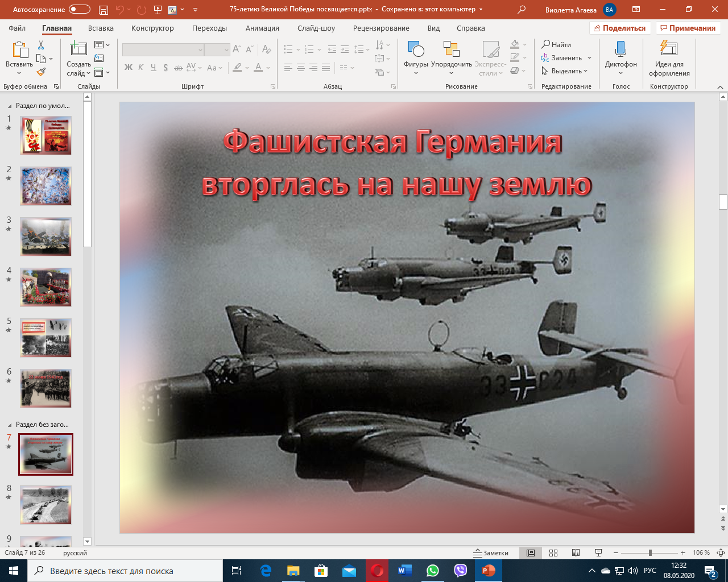Switch to the Insert (Вставка) tab
Screen dimensions: 728x582
(101, 28)
